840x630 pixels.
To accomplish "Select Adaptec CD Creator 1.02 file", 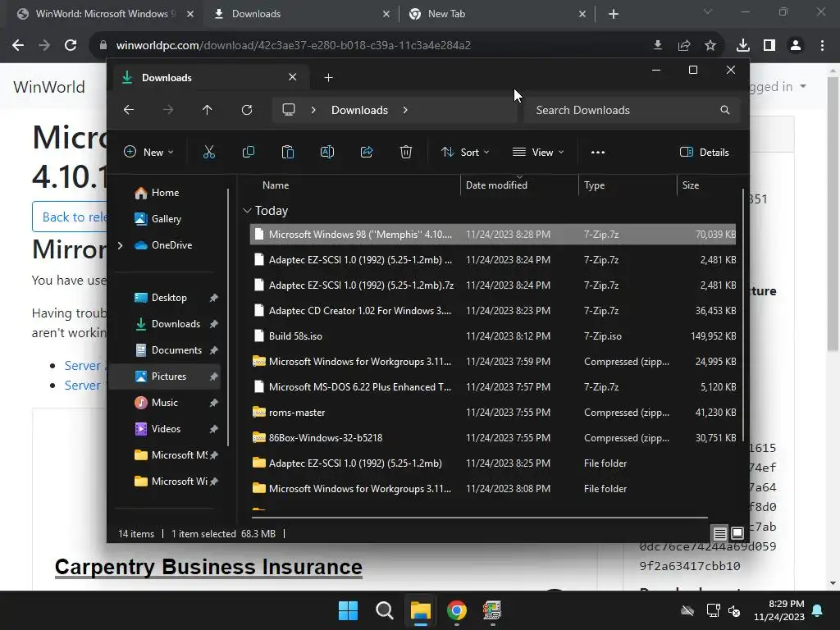I will coord(493,311).
